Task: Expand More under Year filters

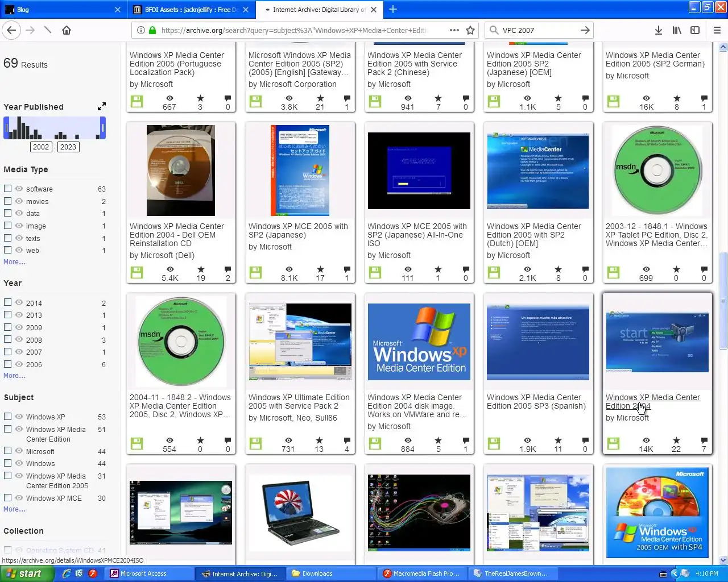Action: point(14,376)
